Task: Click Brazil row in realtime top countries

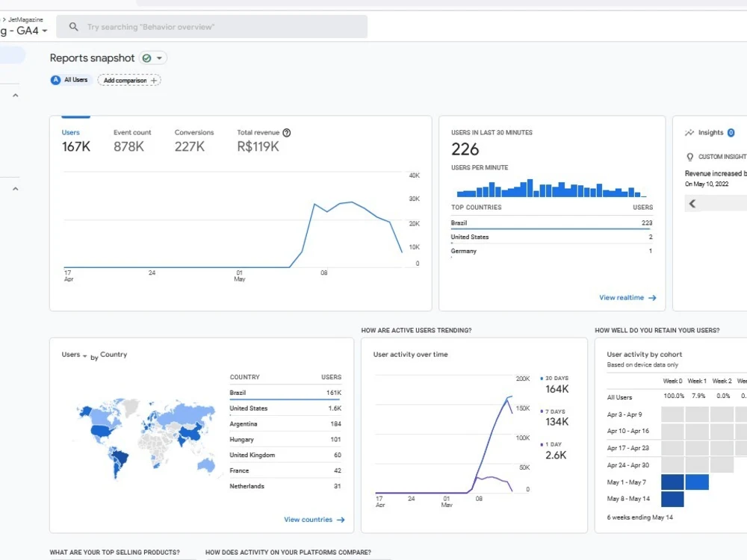Action: [552, 223]
